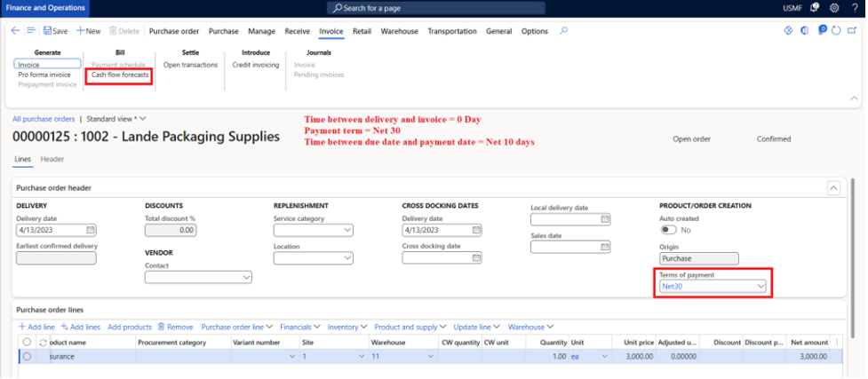Toggle the Auto created switch
The width and height of the screenshot is (868, 379).
pos(668,230)
